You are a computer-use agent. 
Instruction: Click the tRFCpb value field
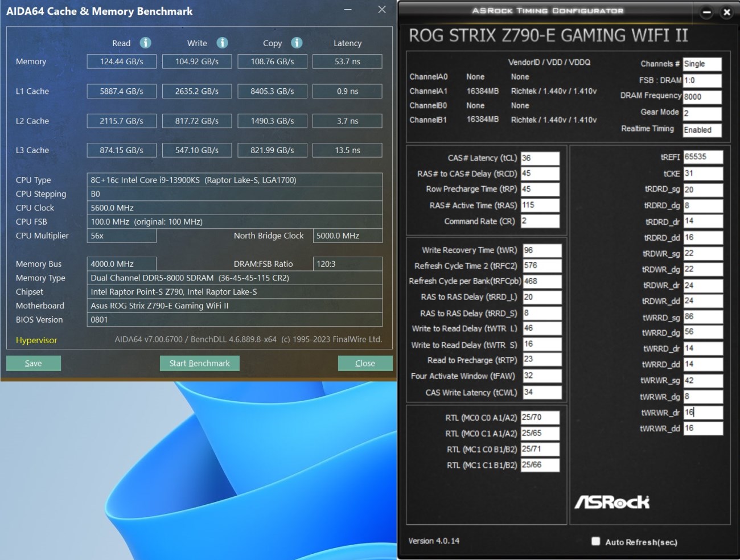click(542, 281)
